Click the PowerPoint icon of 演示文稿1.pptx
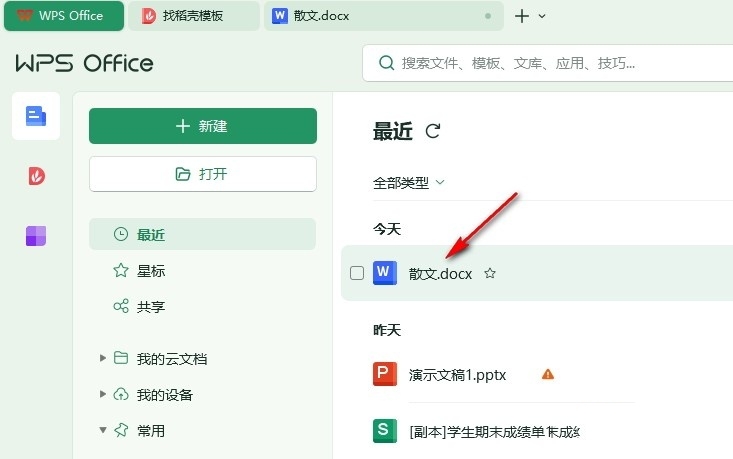Image resolution: width=733 pixels, height=459 pixels. click(385, 374)
